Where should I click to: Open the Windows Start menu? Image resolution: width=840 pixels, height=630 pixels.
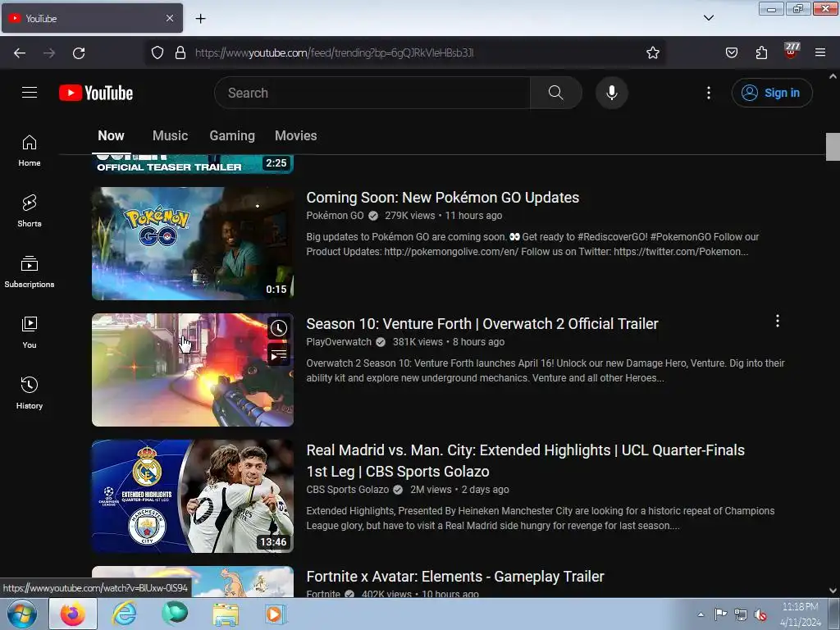pos(22,614)
